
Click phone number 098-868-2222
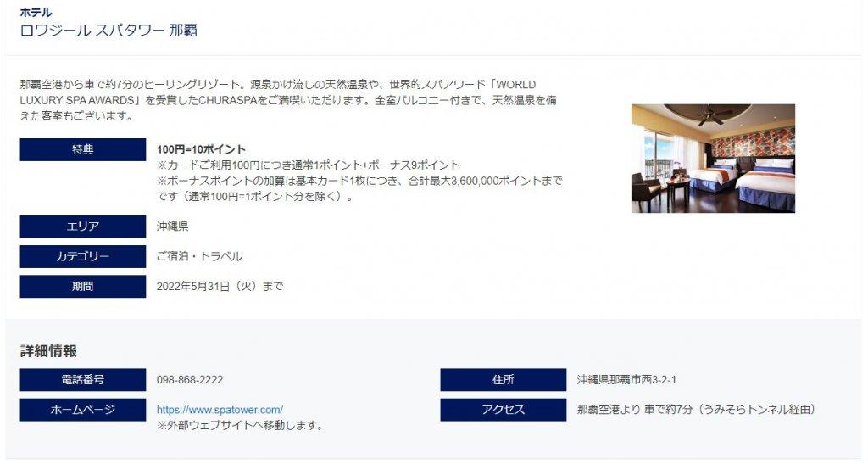click(x=190, y=380)
